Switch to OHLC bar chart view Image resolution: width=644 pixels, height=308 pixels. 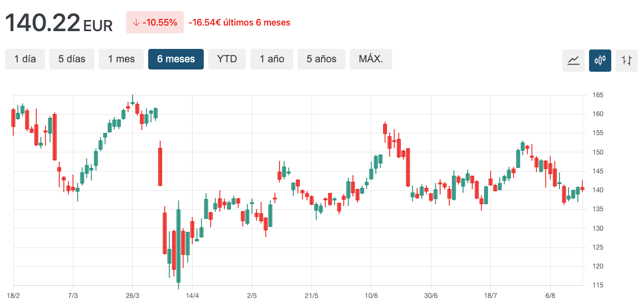click(627, 61)
